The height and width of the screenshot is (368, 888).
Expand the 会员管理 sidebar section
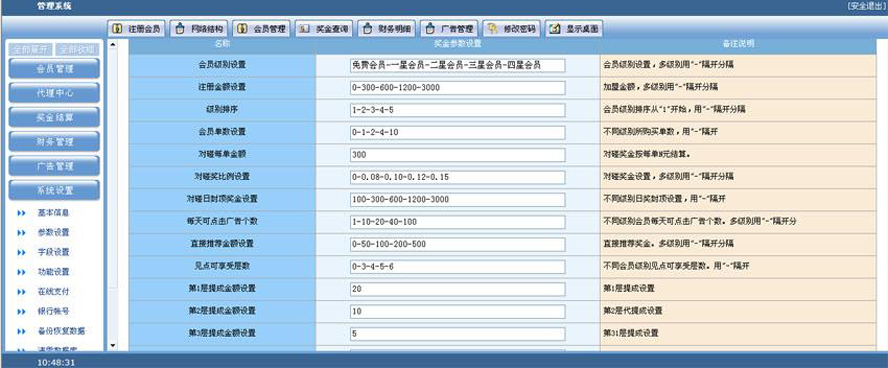tap(55, 69)
